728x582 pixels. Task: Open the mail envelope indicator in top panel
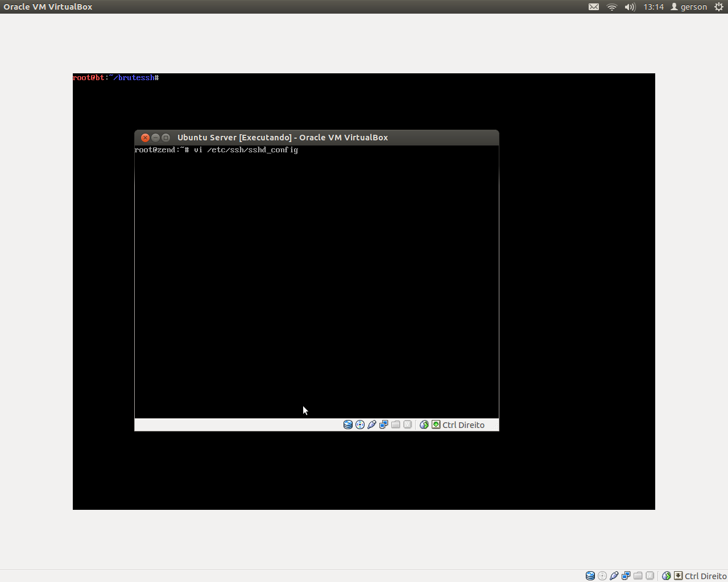click(594, 7)
